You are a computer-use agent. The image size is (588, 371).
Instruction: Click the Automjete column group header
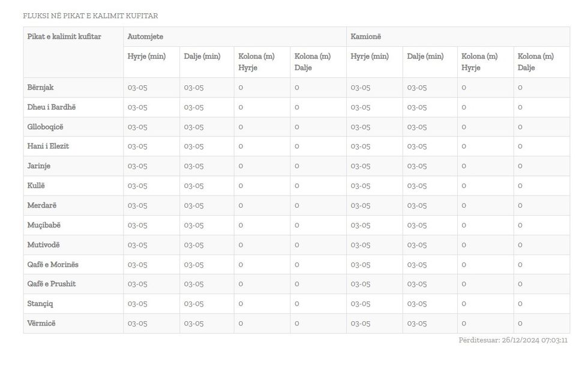[x=145, y=37]
